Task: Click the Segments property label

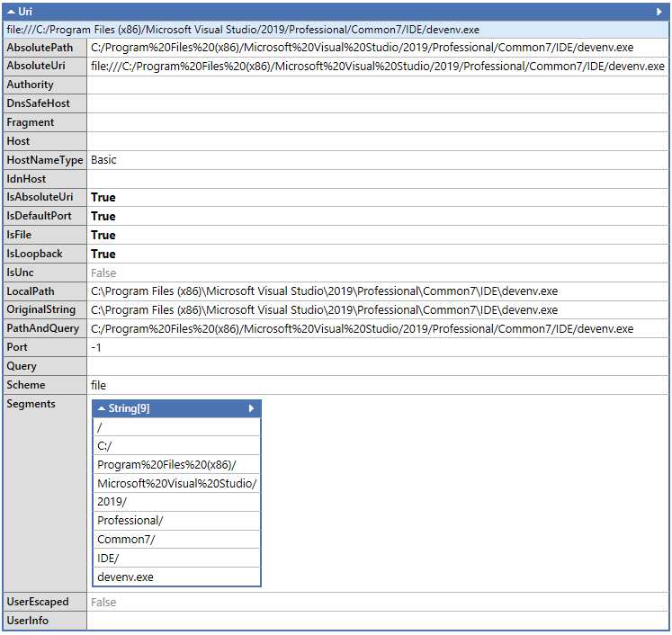Action: (x=31, y=405)
